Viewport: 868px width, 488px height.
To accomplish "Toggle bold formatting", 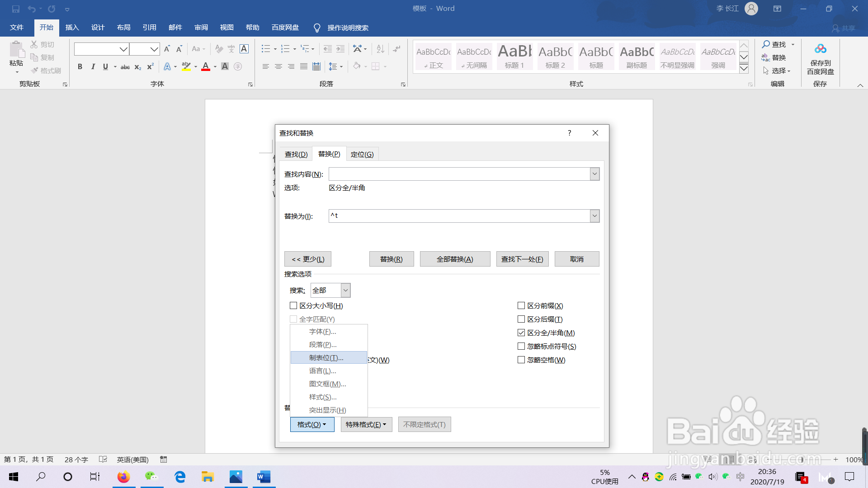I will point(80,66).
